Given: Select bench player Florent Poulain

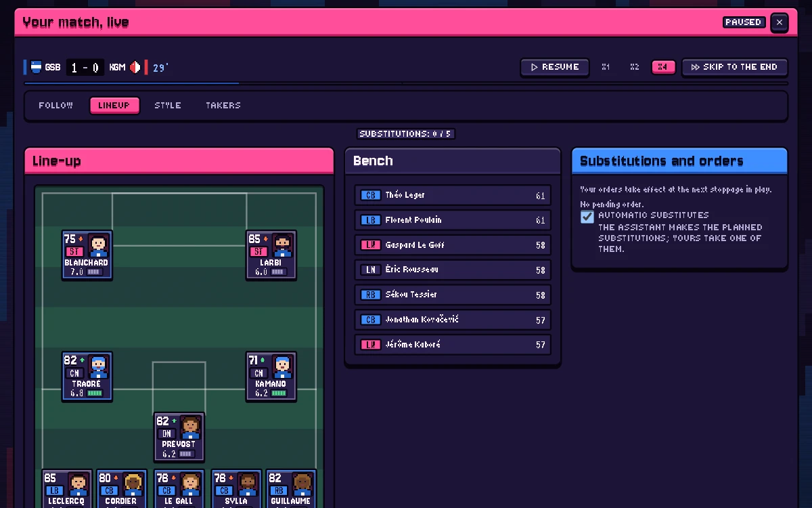Looking at the screenshot, I should coord(453,220).
